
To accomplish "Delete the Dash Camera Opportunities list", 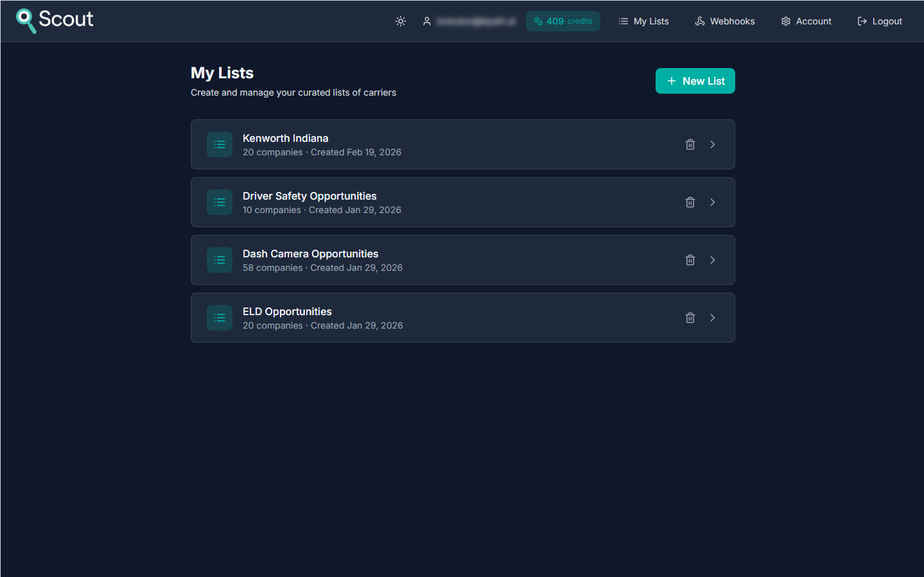I will tap(690, 260).
